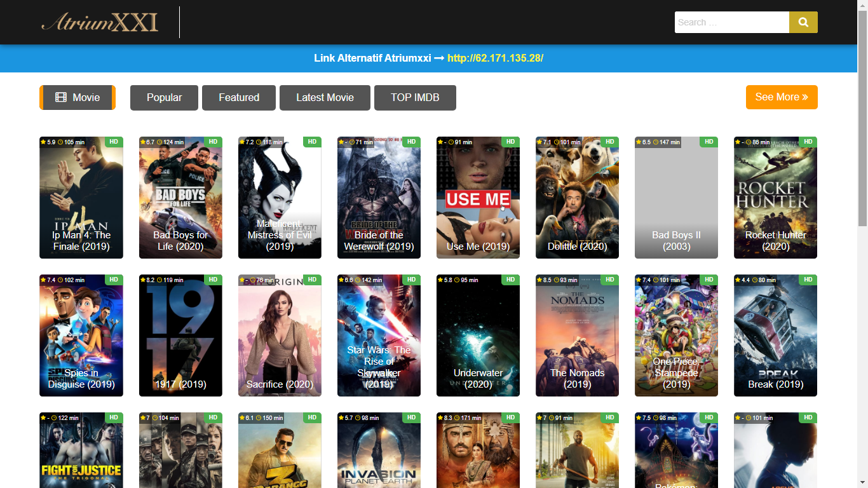Screen dimensions: 868x488
Task: Click HD badge on 1917 poster
Action: point(213,280)
